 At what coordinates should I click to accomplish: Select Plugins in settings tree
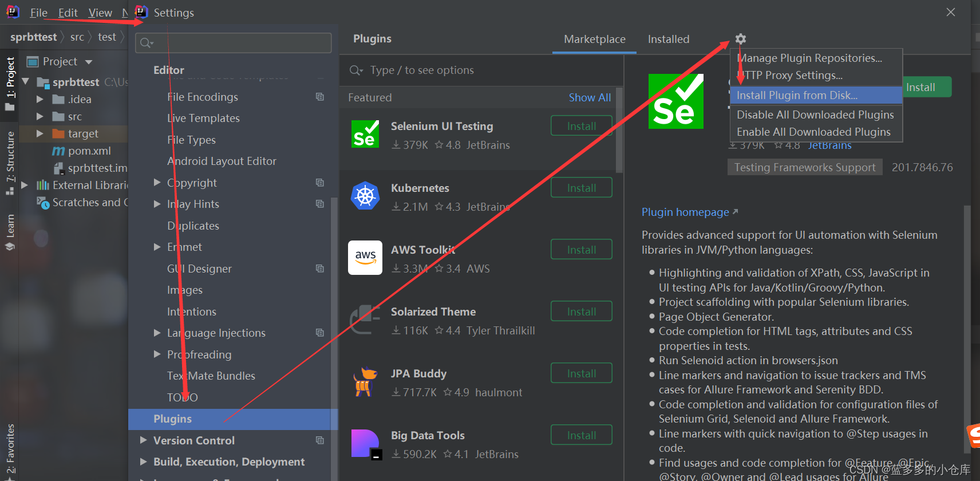[233, 419]
